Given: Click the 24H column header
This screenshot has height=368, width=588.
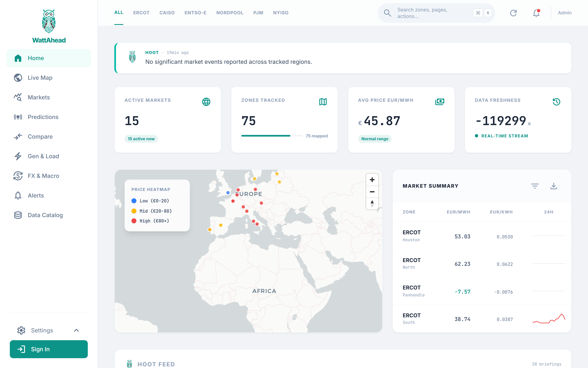Looking at the screenshot, I should [x=548, y=212].
